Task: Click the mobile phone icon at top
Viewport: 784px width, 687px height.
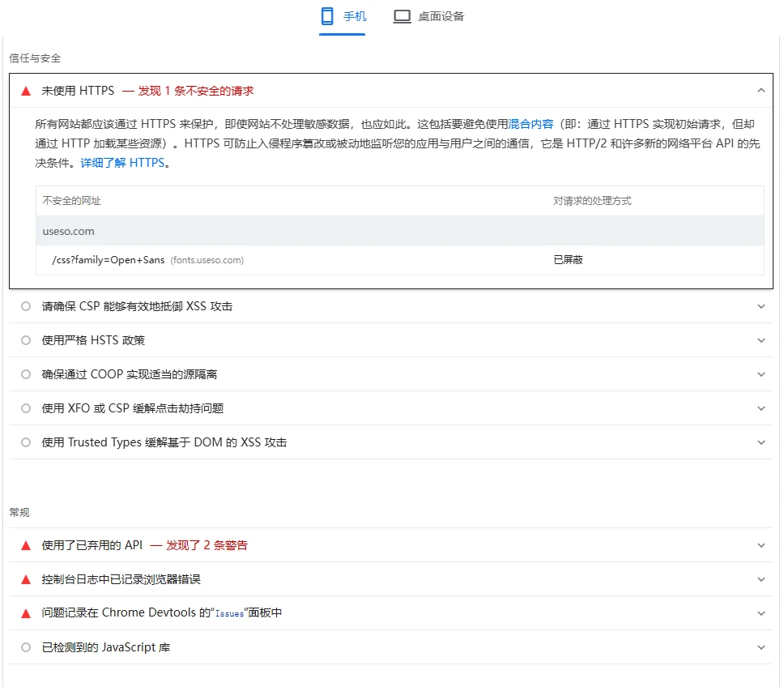Action: coord(327,16)
